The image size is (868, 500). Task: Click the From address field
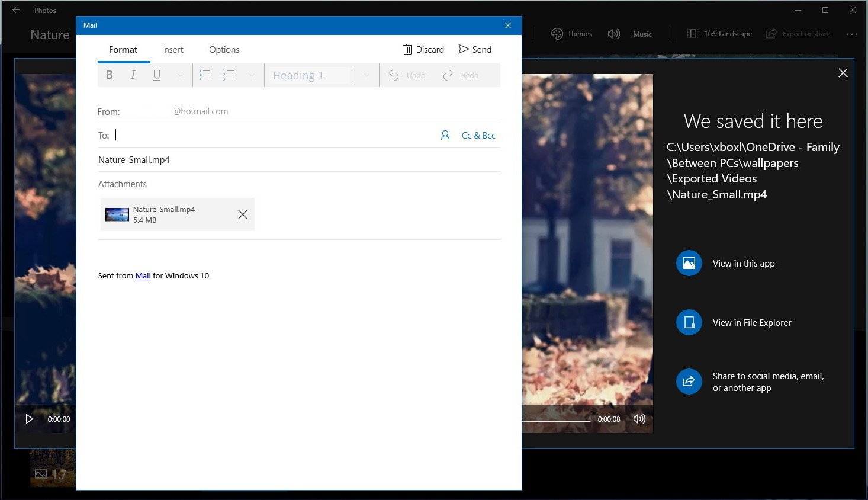click(299, 111)
